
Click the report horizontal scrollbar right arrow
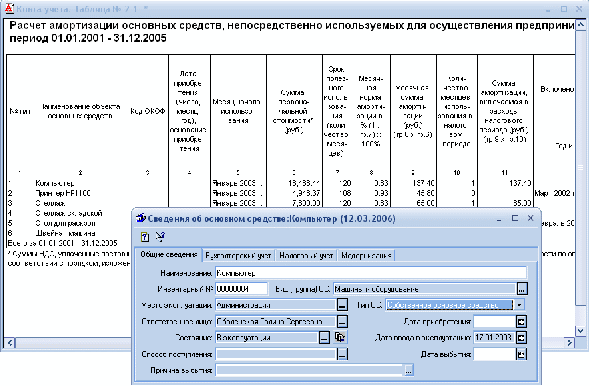click(570, 343)
